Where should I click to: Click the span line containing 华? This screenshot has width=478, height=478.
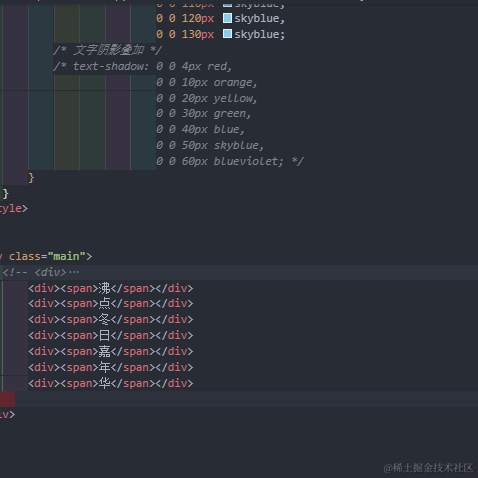[x=111, y=384]
